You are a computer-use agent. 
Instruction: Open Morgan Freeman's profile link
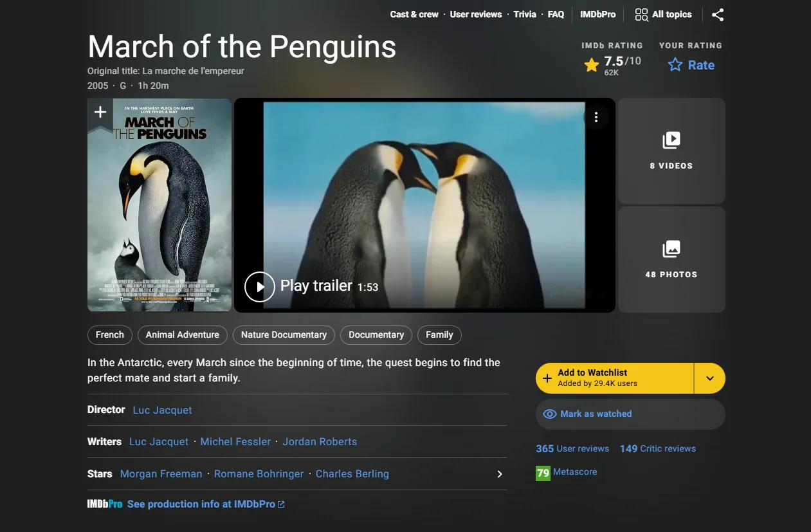tap(161, 474)
